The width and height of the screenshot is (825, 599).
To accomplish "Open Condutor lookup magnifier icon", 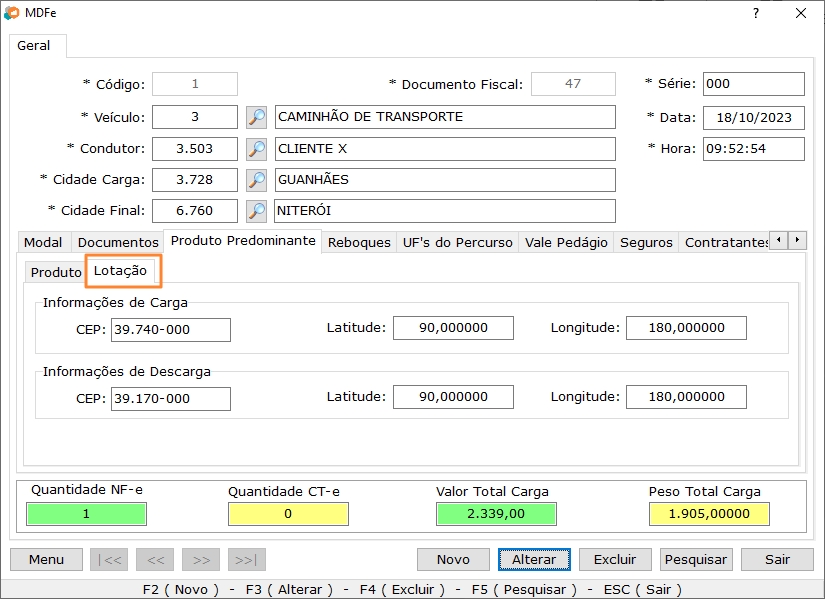I will [x=256, y=149].
